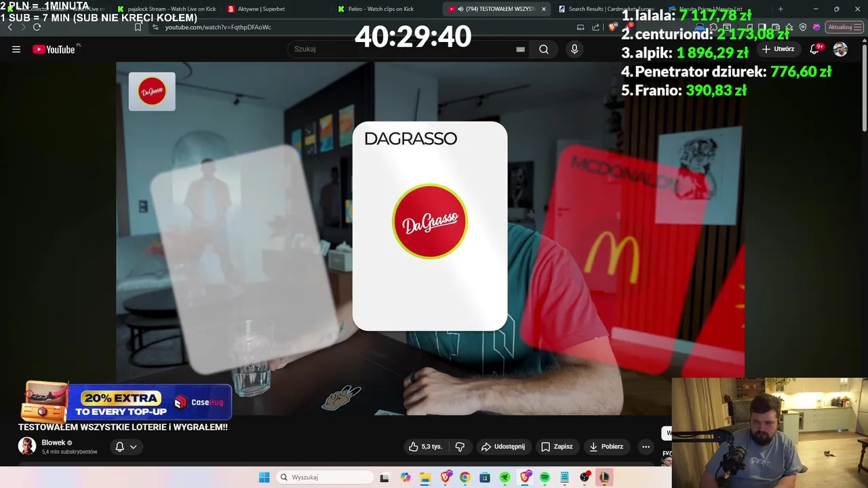
Task: Open Microsoft Store from the taskbar
Action: [x=485, y=477]
